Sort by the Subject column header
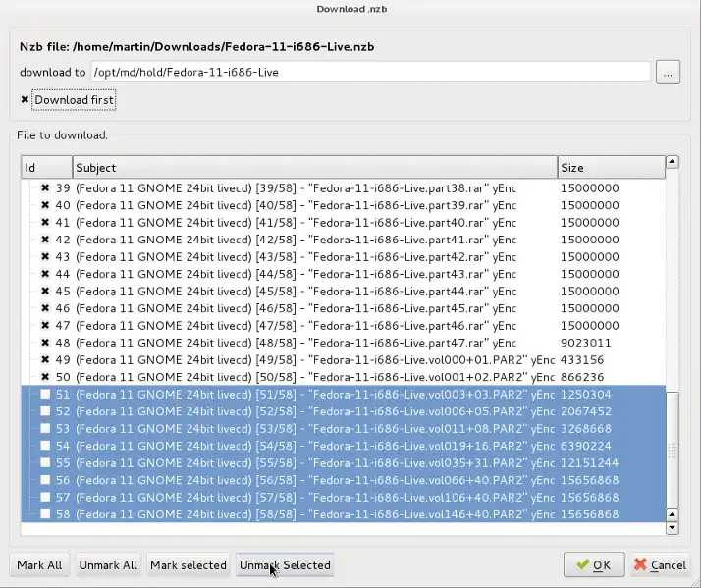Image resolution: width=701 pixels, height=588 pixels. (x=315, y=168)
